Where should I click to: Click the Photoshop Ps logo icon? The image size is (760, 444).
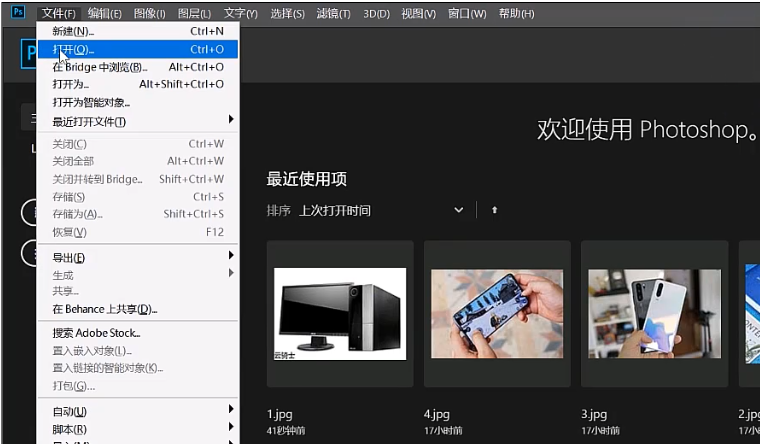point(14,13)
